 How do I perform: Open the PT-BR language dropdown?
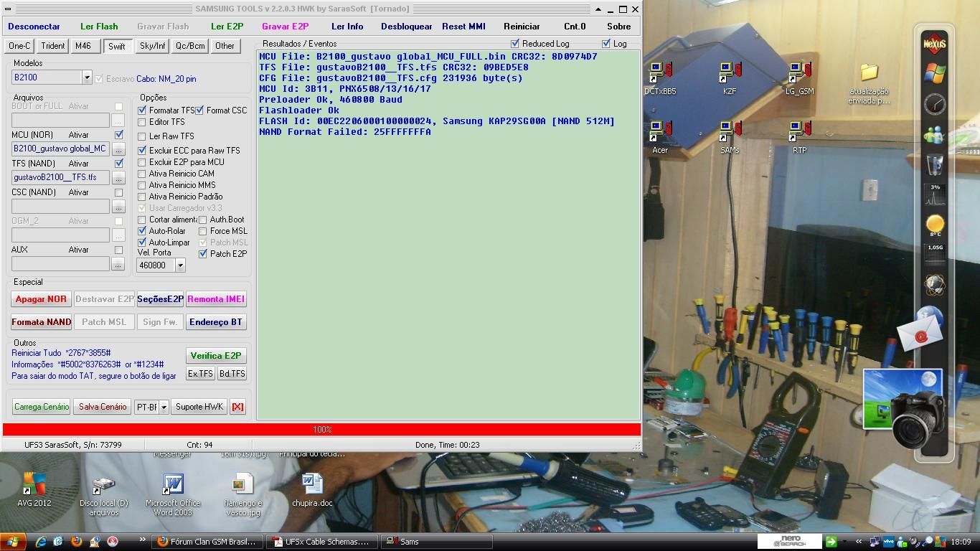pos(164,407)
